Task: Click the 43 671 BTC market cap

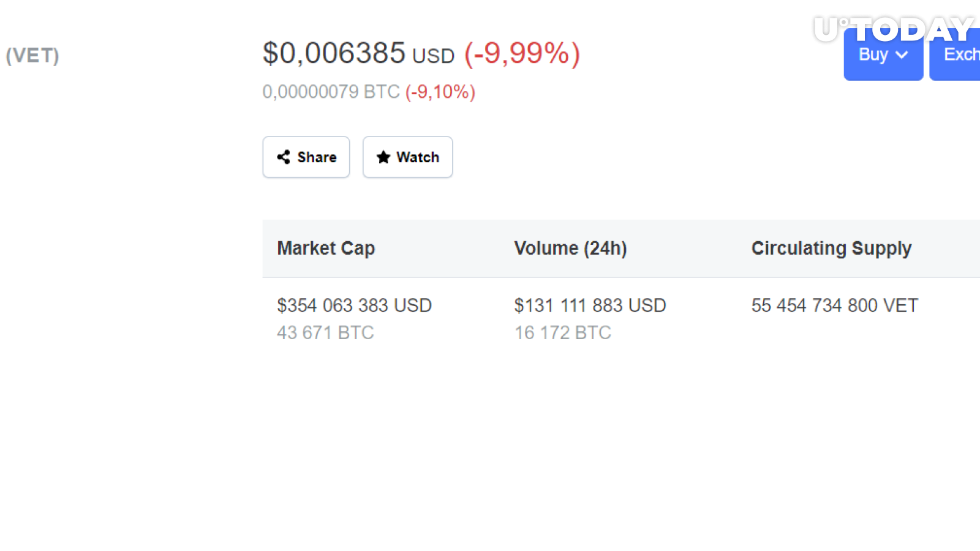Action: tap(325, 332)
